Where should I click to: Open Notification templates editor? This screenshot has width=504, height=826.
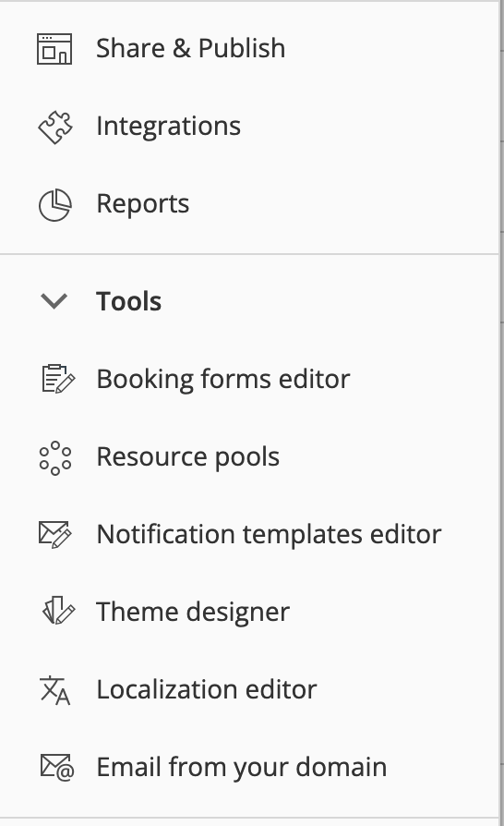click(269, 534)
